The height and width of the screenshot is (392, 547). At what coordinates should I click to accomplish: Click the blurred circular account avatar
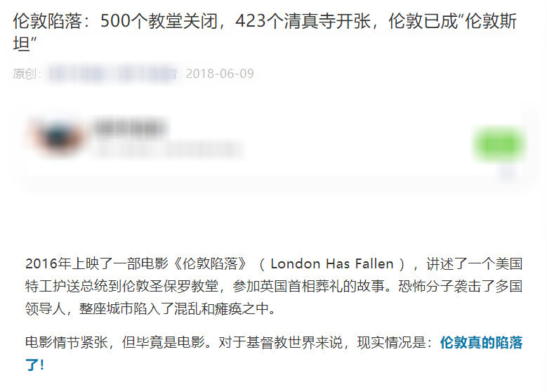(58, 137)
